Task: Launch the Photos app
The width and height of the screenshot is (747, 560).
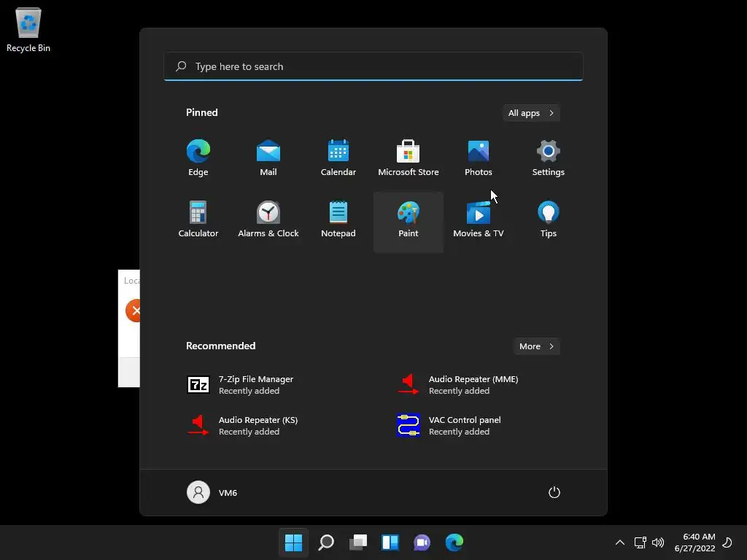Action: point(479,158)
